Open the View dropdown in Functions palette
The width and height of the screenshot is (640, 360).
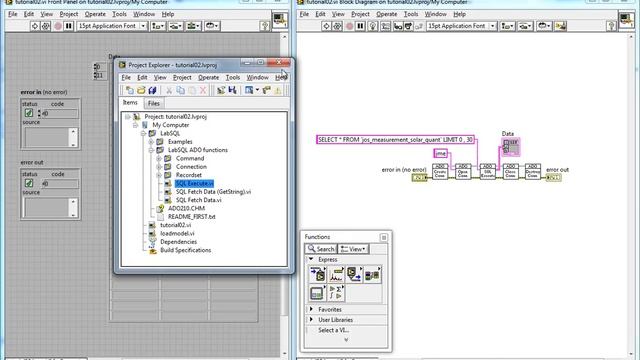353,249
